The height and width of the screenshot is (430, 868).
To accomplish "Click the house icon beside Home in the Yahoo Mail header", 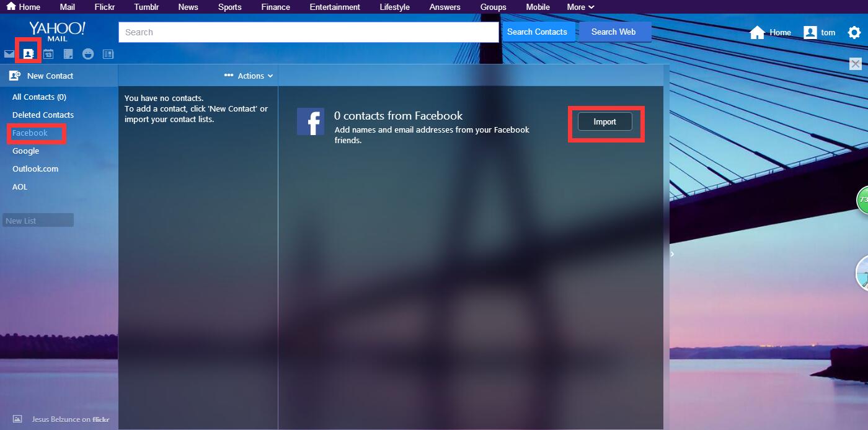I will [x=757, y=32].
